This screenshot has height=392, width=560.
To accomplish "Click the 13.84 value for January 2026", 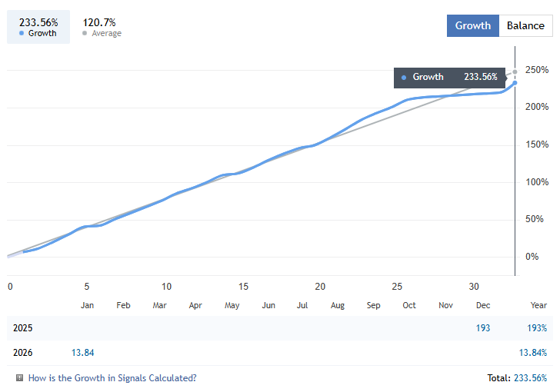I will pos(82,352).
